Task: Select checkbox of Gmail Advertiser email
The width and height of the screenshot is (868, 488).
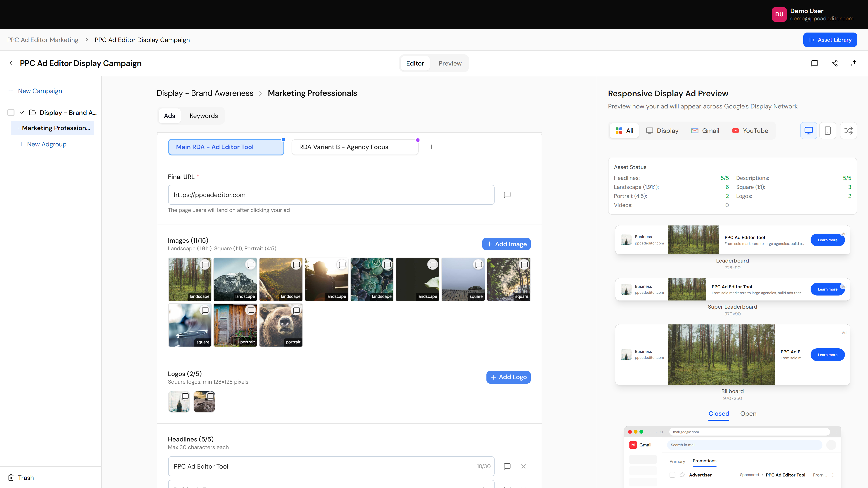Action: [672, 475]
